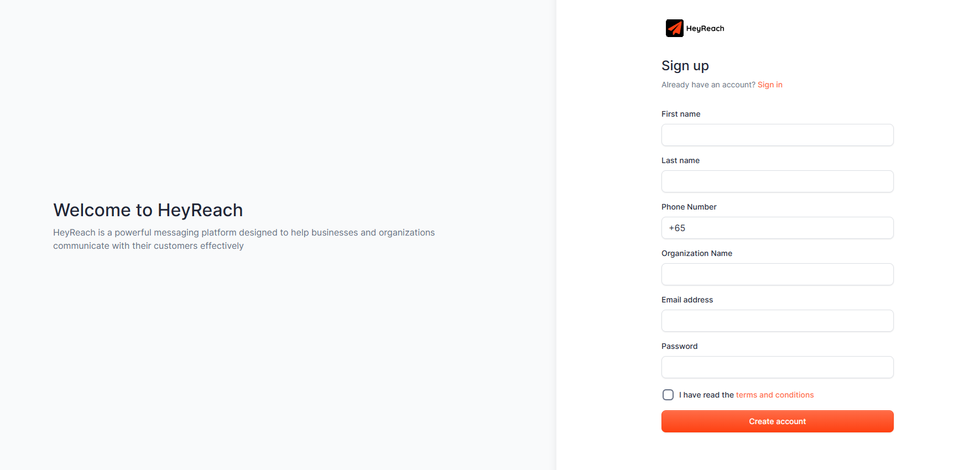Focus the Password input box
980x470 pixels.
tap(777, 367)
